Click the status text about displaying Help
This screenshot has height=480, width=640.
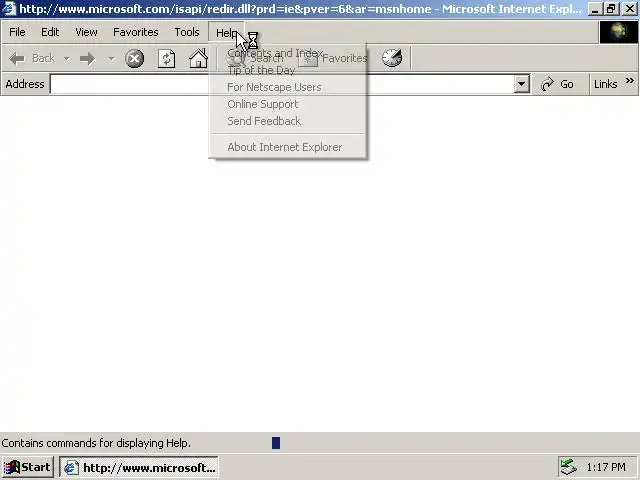click(96, 443)
